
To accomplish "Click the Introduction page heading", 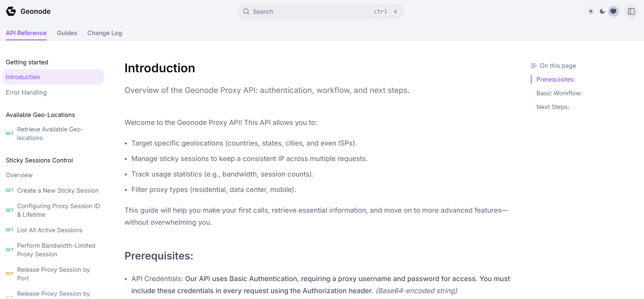I will 160,68.
